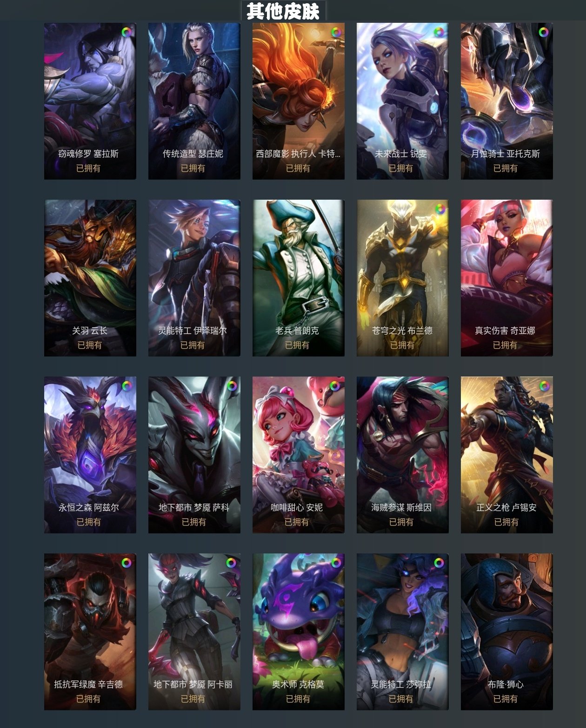Choose the 真实伤害 奇亚娜 skin card

tap(507, 278)
